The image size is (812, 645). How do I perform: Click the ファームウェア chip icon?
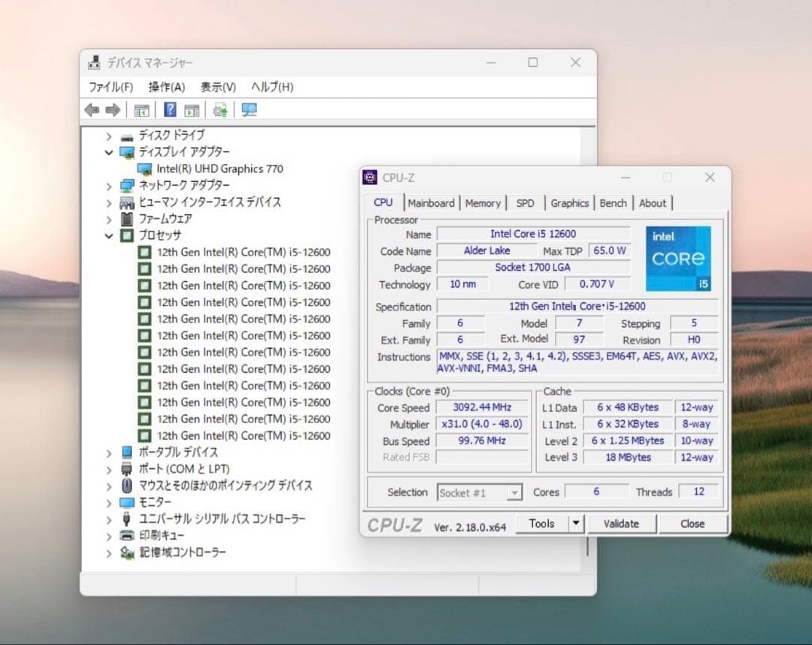coord(126,219)
